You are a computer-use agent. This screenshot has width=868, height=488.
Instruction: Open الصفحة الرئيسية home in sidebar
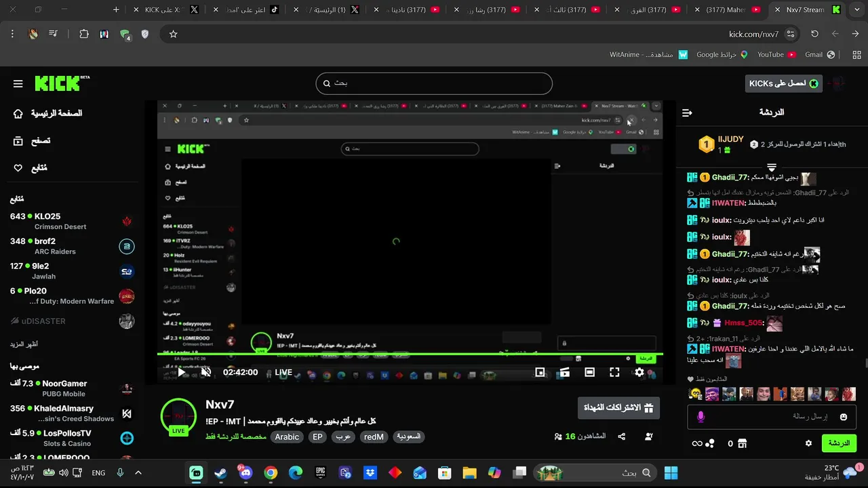(48, 114)
